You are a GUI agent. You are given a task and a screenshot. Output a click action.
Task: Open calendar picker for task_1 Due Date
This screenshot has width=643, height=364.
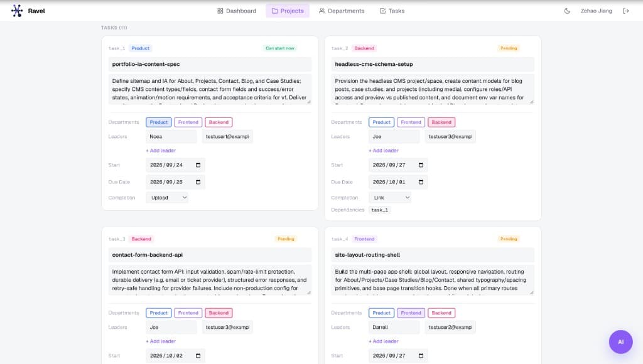tap(198, 182)
